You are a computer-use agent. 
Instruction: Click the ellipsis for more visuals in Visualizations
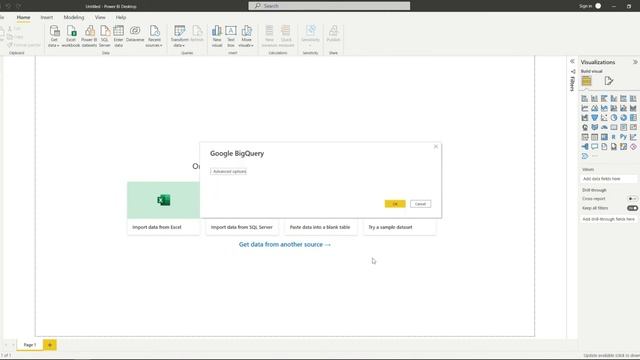[595, 156]
